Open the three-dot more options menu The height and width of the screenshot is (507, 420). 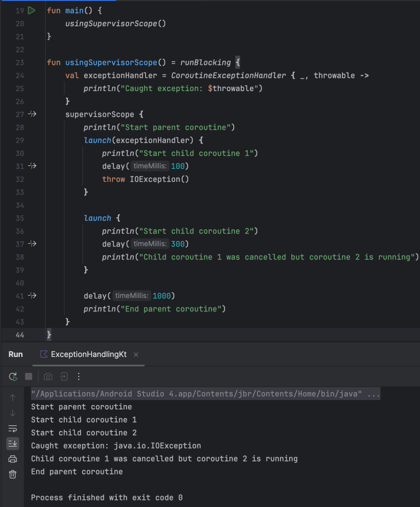tap(79, 377)
